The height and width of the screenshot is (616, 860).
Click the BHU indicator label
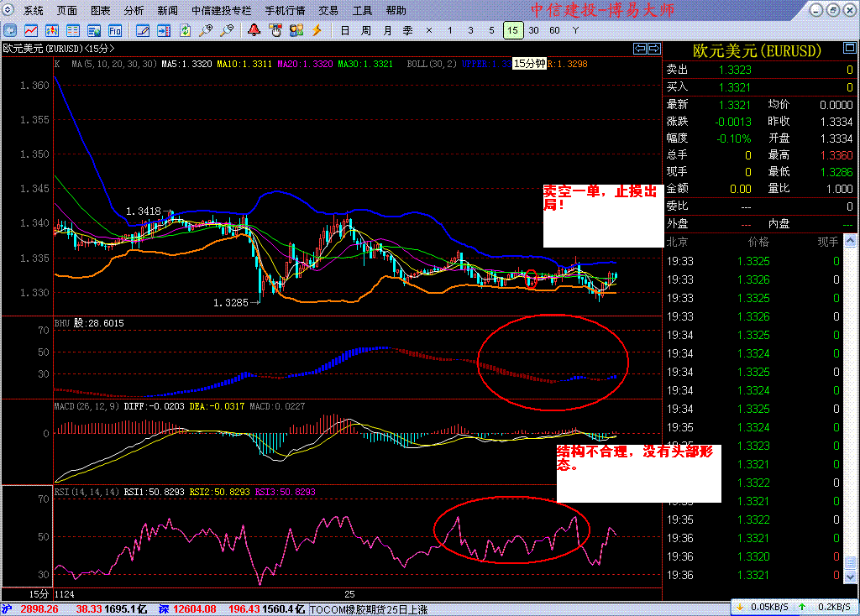(62, 323)
